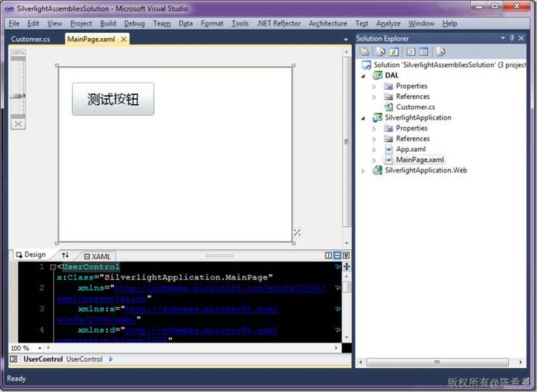Click the last icon in Solution Explorer toolbar

coord(441,52)
